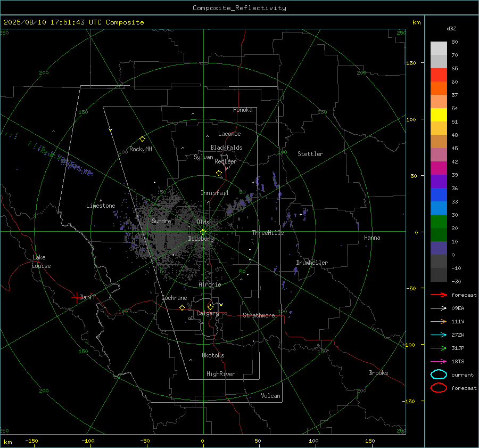Click the dBZ legend heading
479x448 pixels.
(x=451, y=29)
